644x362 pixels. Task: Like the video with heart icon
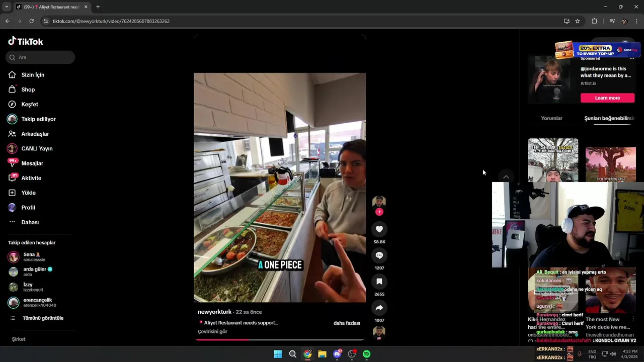click(379, 229)
